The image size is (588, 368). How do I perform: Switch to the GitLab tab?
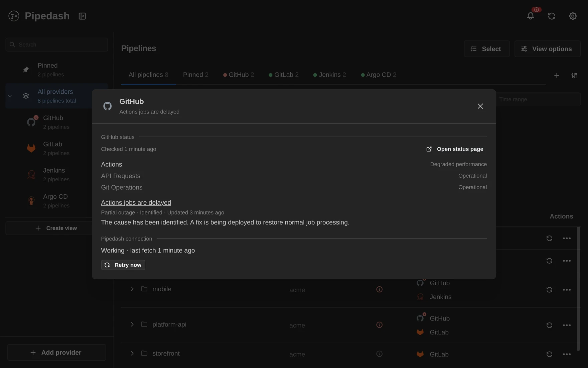coord(284,75)
